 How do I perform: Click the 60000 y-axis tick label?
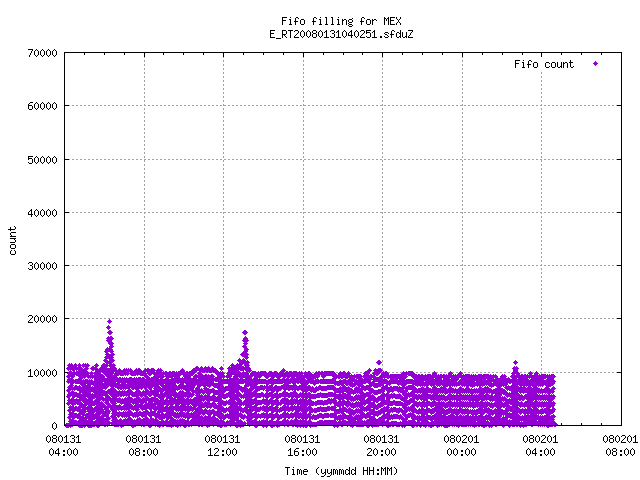[42, 106]
